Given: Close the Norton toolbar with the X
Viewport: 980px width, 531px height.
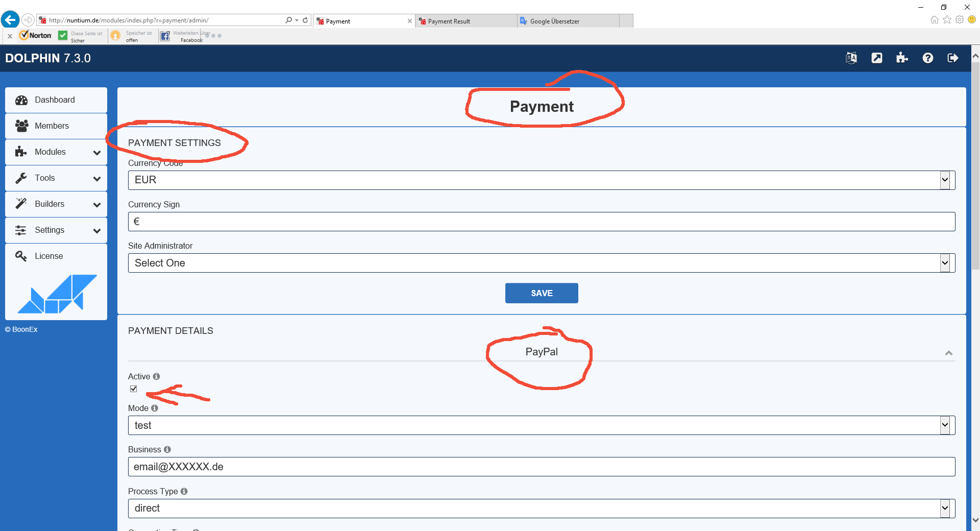Looking at the screenshot, I should pos(10,36).
